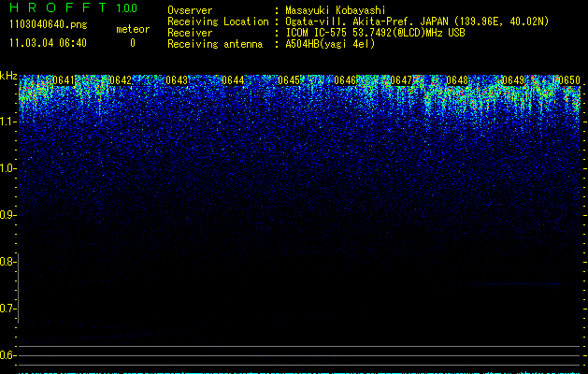Click the 0648 time marker

457,80
